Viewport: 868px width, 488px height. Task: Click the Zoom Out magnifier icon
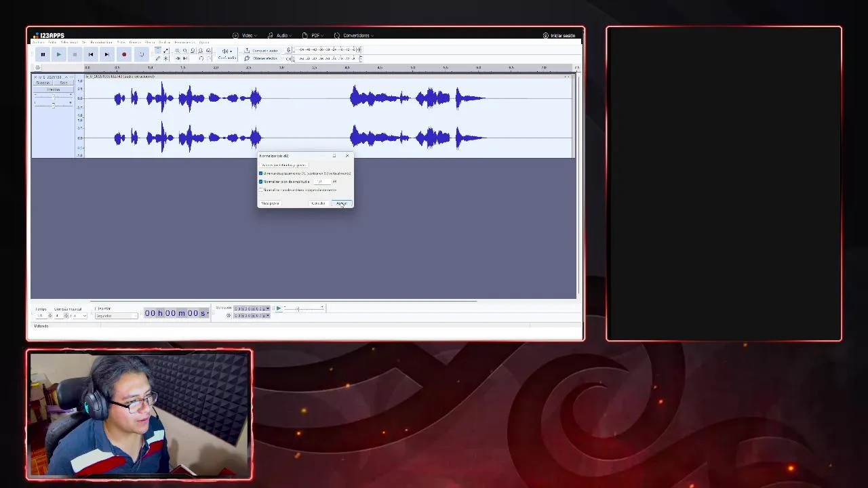pos(185,51)
